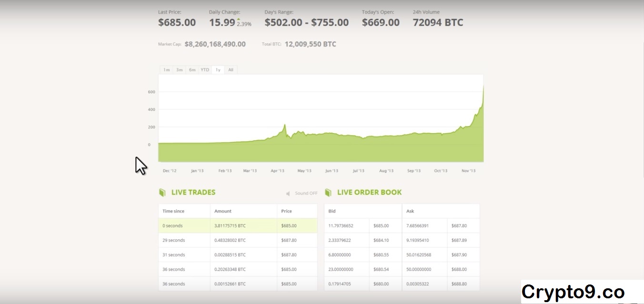Image resolution: width=644 pixels, height=304 pixels.
Task: Click the bid price $684.10
Action: pos(381,240)
